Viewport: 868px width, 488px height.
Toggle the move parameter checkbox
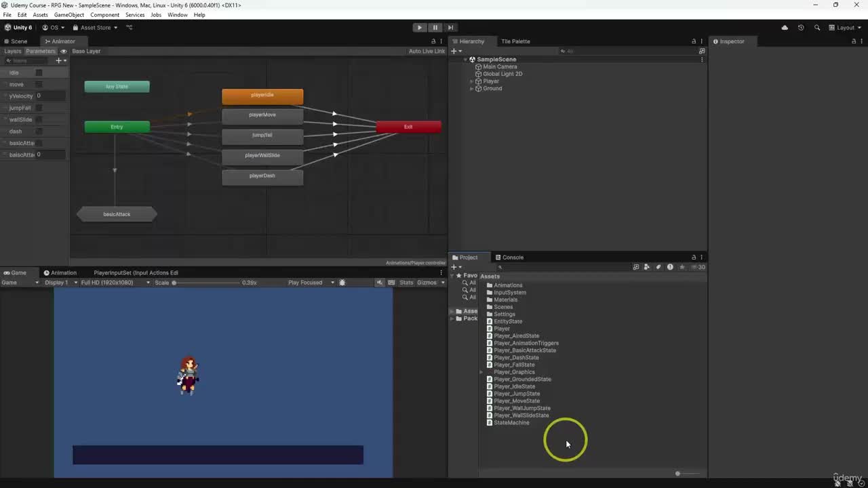(39, 85)
